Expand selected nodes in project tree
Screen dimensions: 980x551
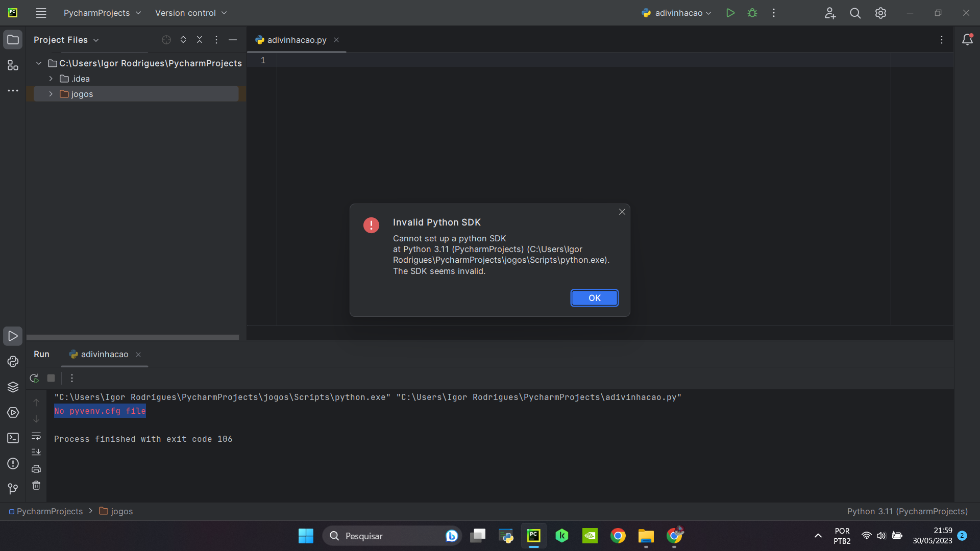pos(183,40)
